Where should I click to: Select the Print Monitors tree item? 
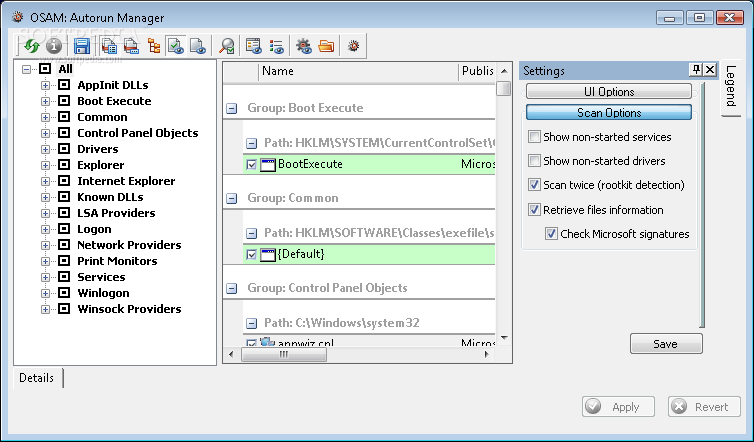pos(117,261)
